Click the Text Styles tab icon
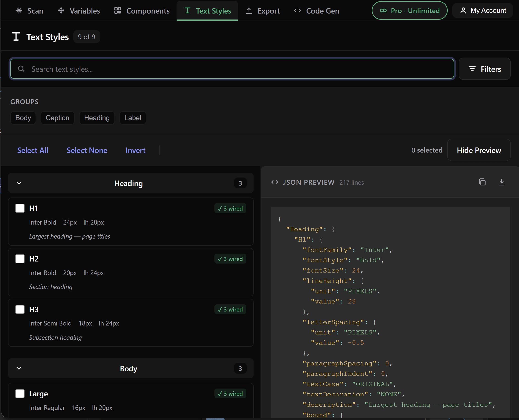This screenshot has width=519, height=420. pyautogui.click(x=187, y=10)
